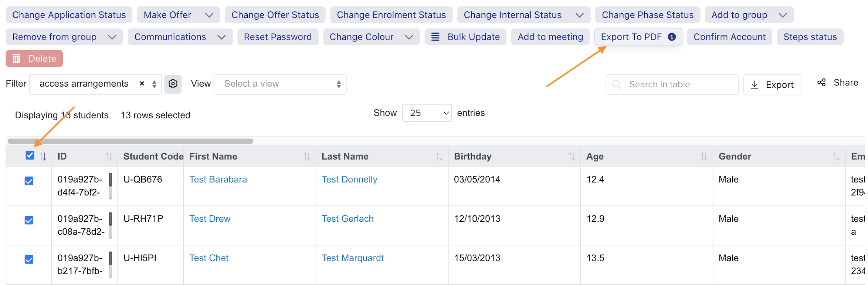868x285 pixels.
Task: Click the horizontal table scrollbar
Action: [x=130, y=141]
